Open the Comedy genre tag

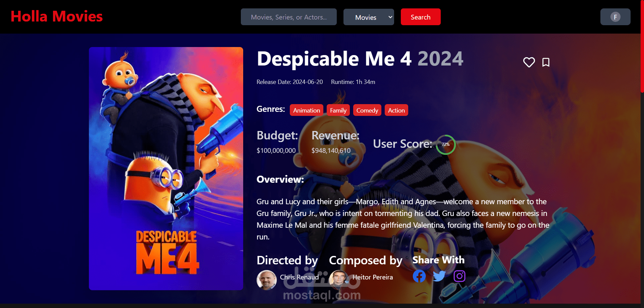(367, 110)
